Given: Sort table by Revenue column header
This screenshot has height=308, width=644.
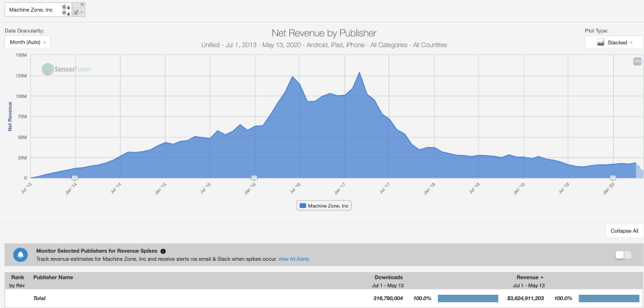Looking at the screenshot, I should tap(530, 277).
